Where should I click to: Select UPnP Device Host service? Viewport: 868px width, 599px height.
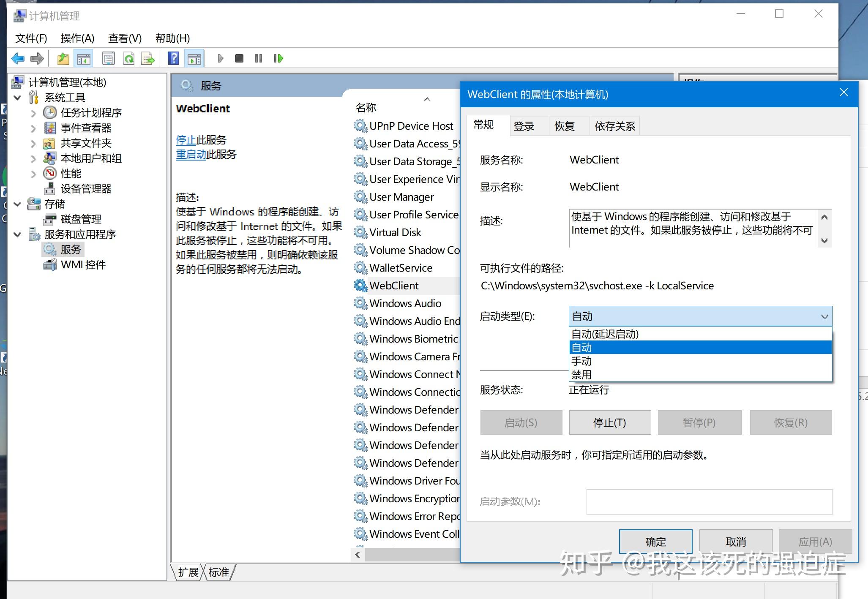[411, 125]
